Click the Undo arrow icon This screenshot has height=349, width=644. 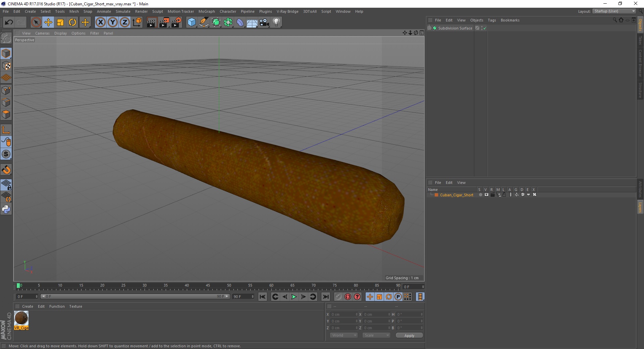(x=9, y=22)
